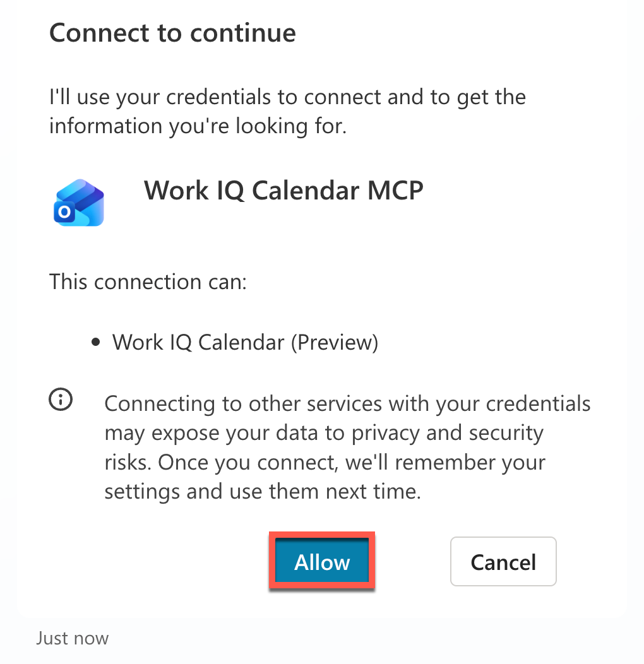Click the "Work IQ Calendar (Preview)" list item
Image resolution: width=644 pixels, height=664 pixels.
[x=245, y=341]
